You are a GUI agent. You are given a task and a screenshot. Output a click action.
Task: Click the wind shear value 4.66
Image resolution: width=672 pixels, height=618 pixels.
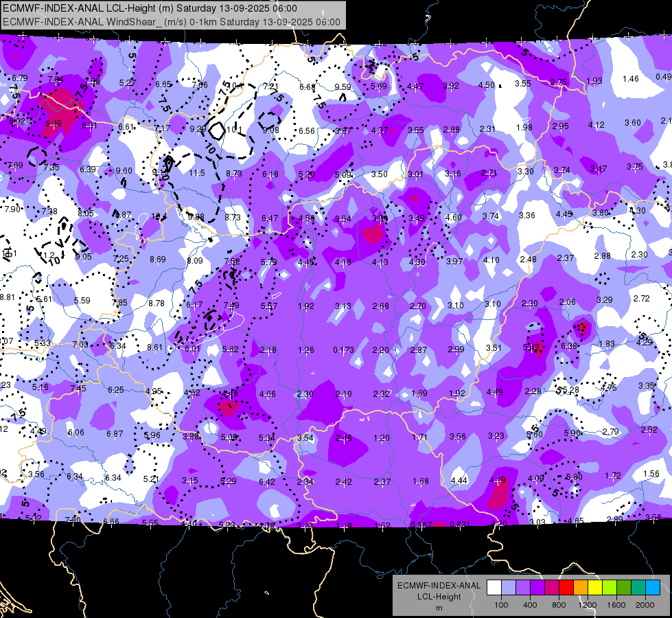point(268,393)
